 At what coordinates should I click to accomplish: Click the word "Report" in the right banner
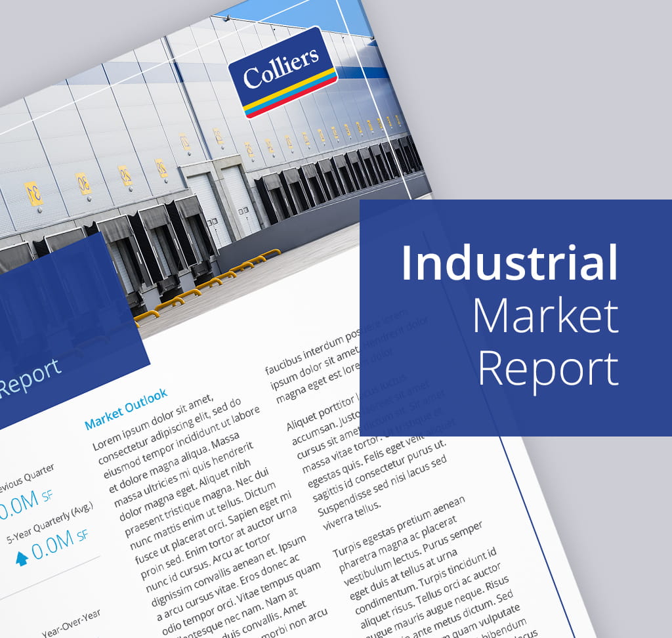548,368
